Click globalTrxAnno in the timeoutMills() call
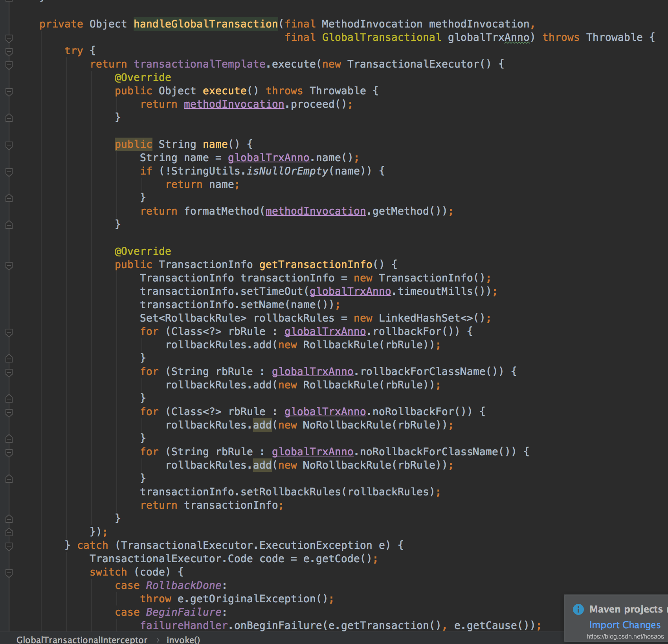The image size is (668, 644). 350,291
